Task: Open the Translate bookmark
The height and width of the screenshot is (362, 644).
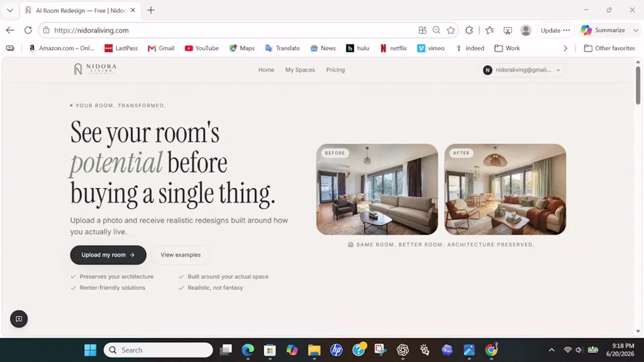Action: tap(283, 48)
